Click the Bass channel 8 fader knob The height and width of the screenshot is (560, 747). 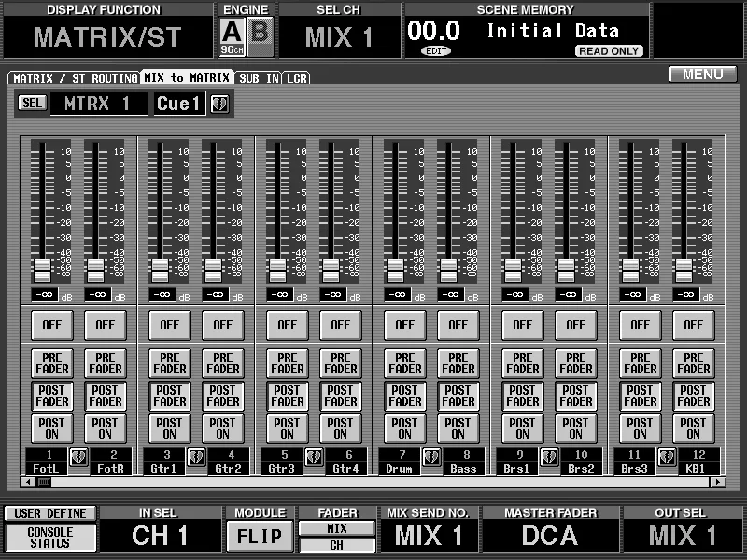click(x=449, y=271)
